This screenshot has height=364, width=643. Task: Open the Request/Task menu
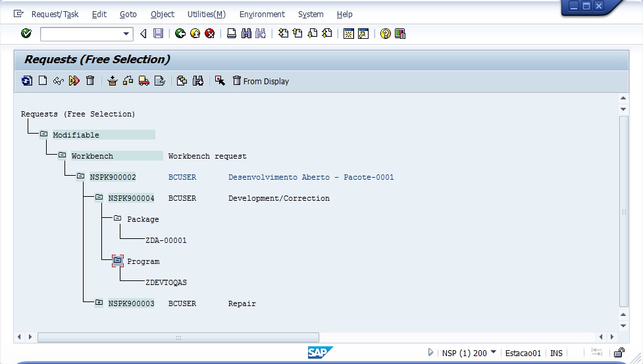[55, 14]
